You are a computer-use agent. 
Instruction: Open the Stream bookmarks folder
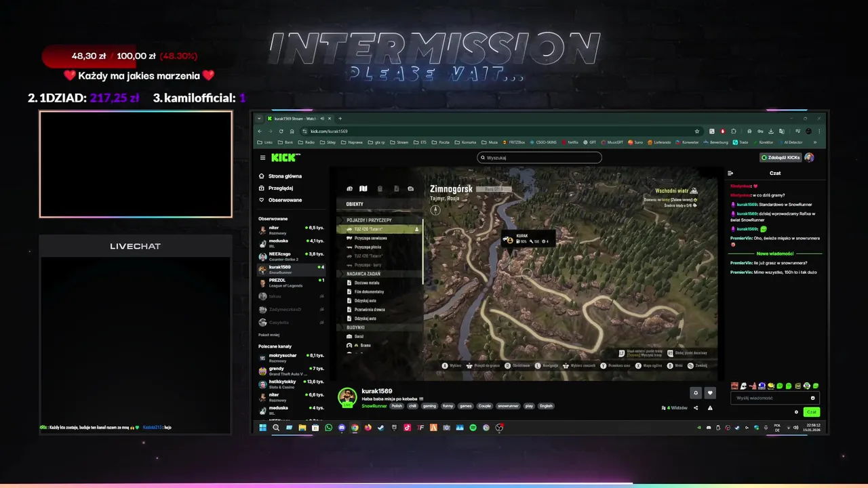(x=399, y=142)
